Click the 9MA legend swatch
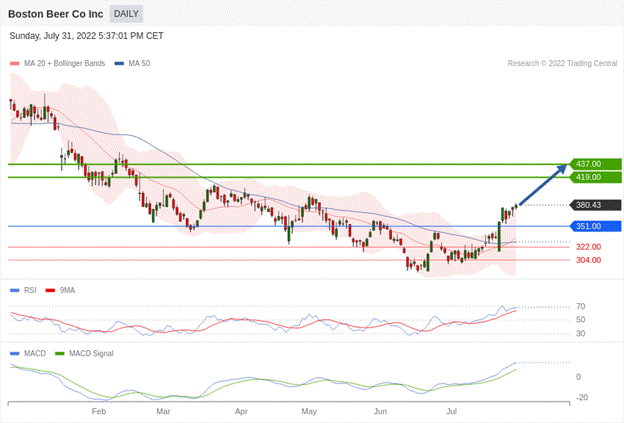 tap(51, 290)
